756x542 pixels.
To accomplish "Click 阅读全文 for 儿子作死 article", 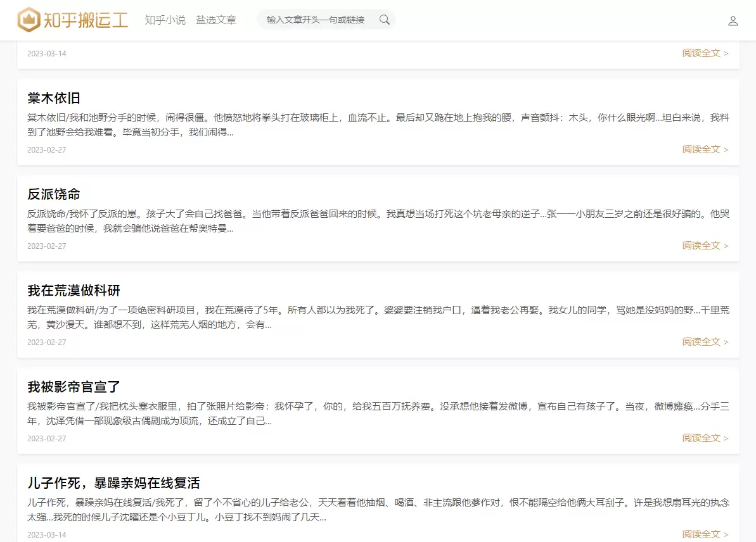I will [705, 534].
